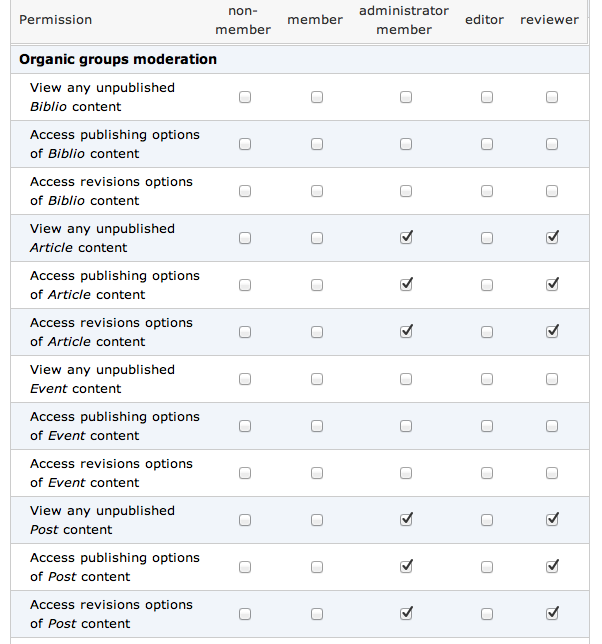602x644 pixels.
Task: Check administrator member View unpublished Event
Action: (x=406, y=379)
